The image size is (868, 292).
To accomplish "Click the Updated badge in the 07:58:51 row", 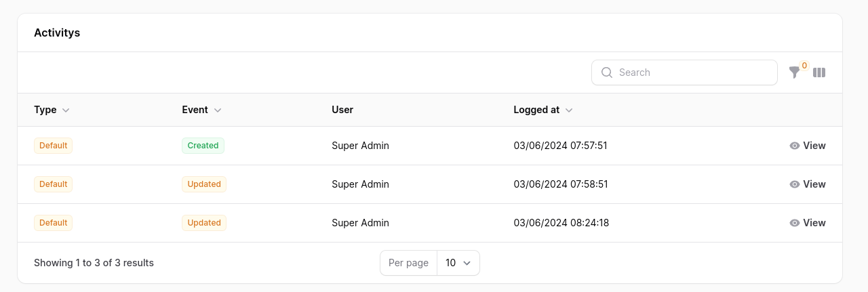I will coord(204,184).
